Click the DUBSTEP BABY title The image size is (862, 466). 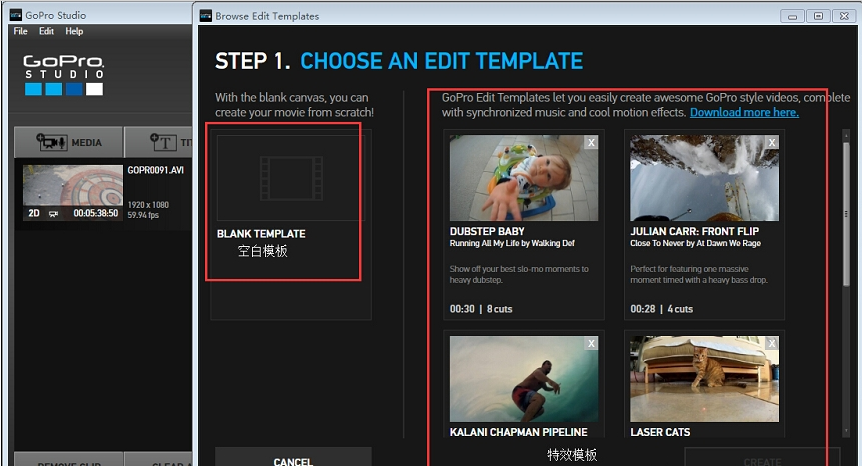tap(487, 231)
